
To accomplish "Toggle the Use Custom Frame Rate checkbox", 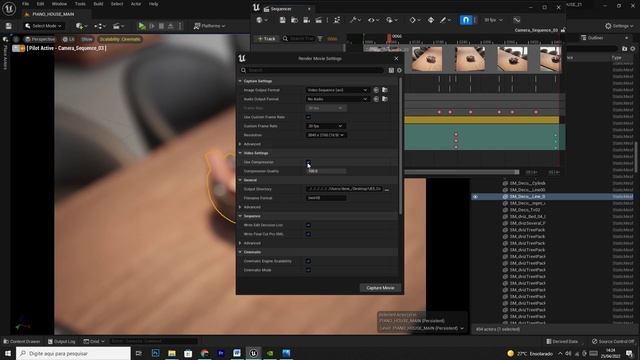I will 308,117.
